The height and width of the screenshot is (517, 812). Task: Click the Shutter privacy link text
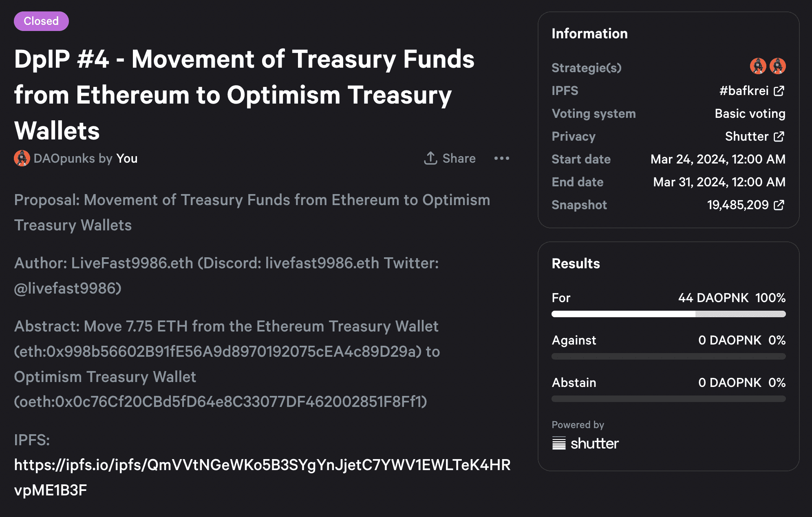(x=747, y=136)
